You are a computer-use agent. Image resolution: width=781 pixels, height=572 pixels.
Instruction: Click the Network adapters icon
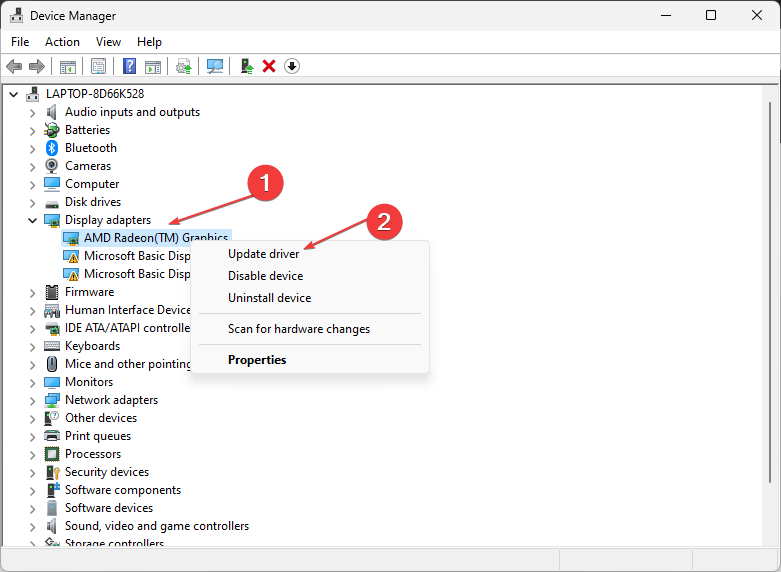click(x=52, y=400)
